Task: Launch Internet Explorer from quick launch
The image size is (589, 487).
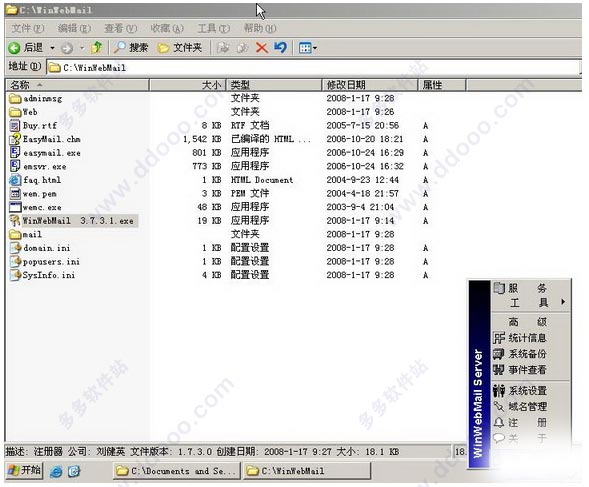Action: tap(56, 472)
